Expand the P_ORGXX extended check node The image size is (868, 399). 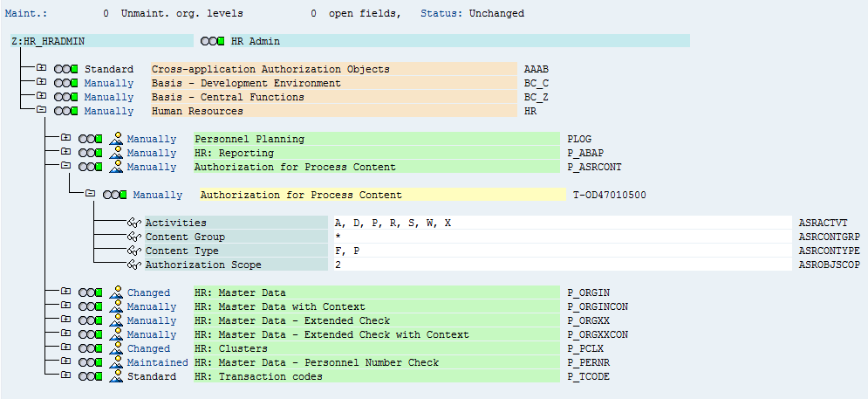(65, 319)
